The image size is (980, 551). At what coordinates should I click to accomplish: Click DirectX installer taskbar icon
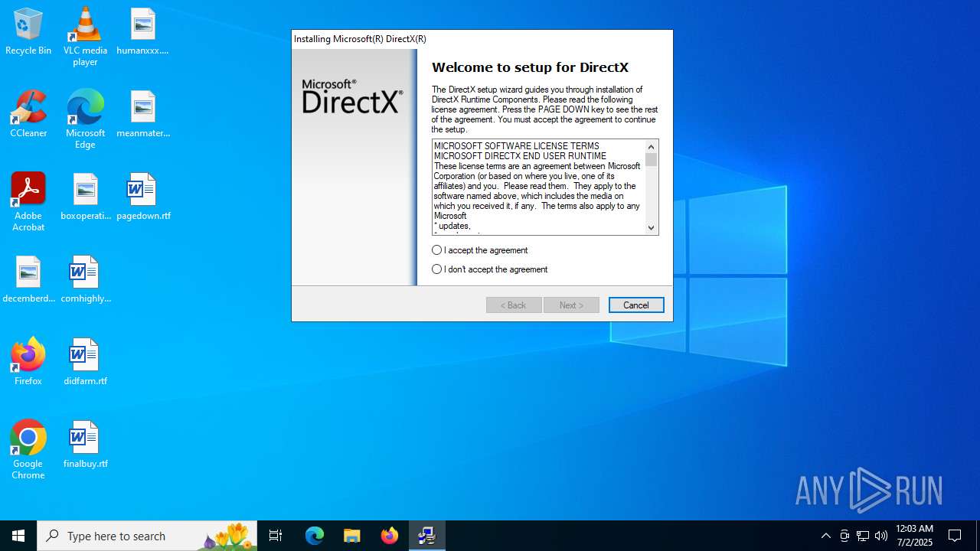[427, 536]
